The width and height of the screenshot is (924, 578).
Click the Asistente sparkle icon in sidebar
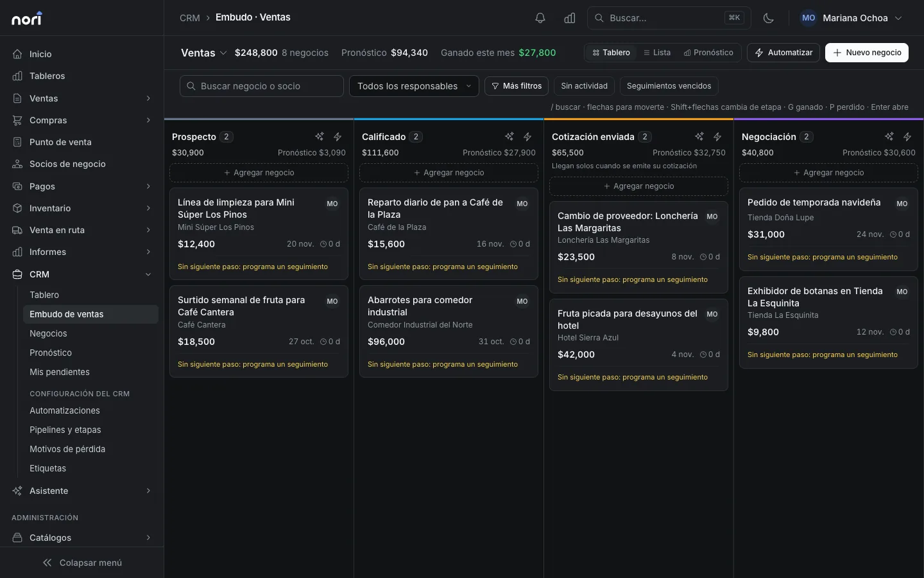[18, 491]
